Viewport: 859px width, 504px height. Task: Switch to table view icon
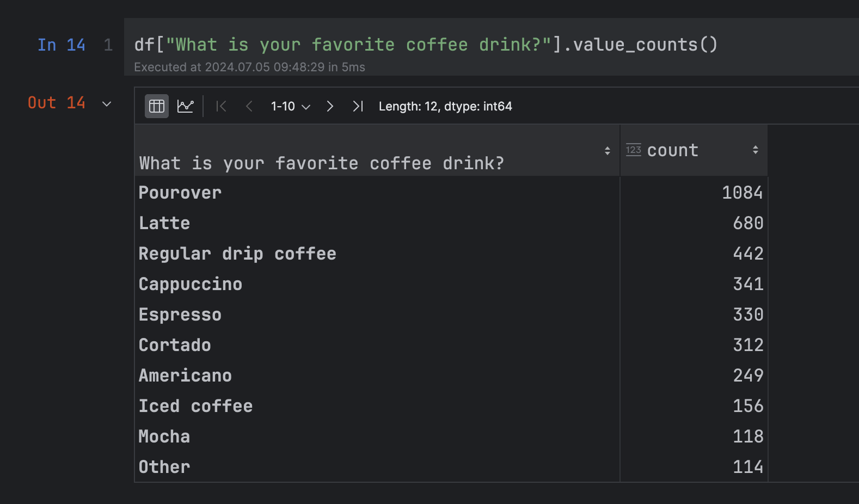(157, 106)
